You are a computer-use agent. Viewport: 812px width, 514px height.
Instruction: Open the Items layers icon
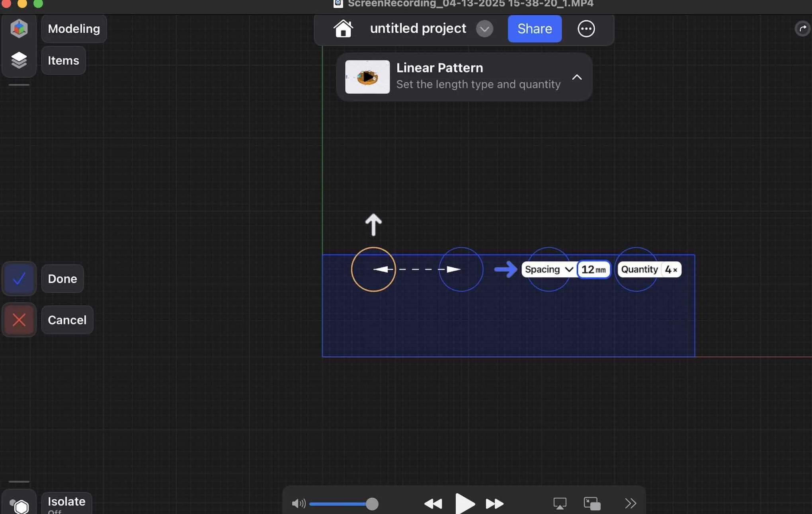(x=19, y=60)
